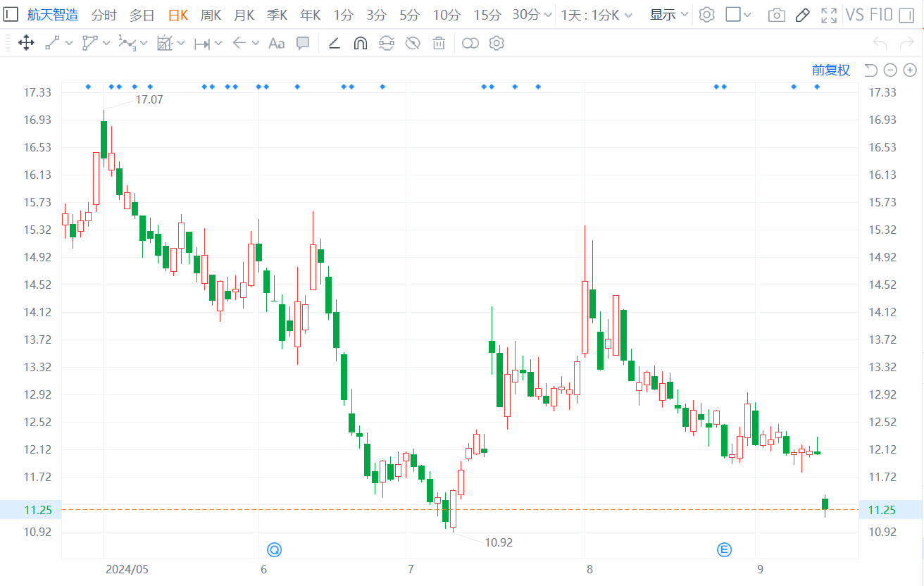924x586 pixels.
Task: Switch to 月K tab
Action: 244,15
